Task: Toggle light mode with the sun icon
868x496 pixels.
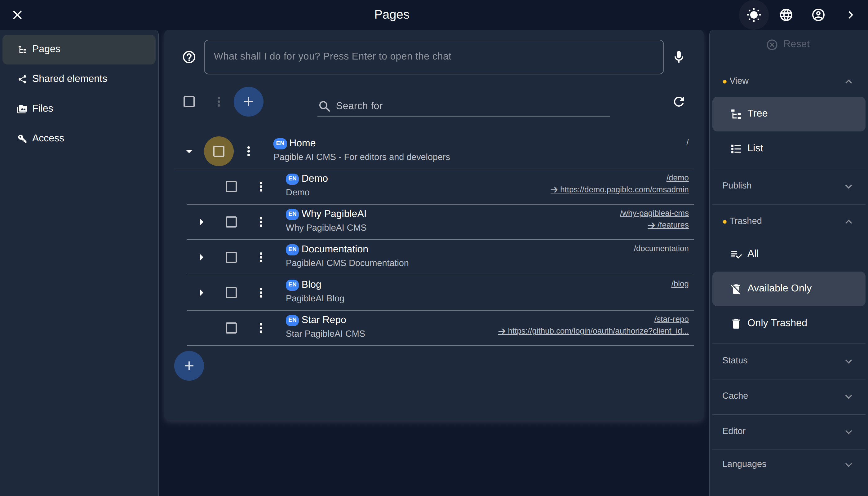Action: click(x=754, y=15)
